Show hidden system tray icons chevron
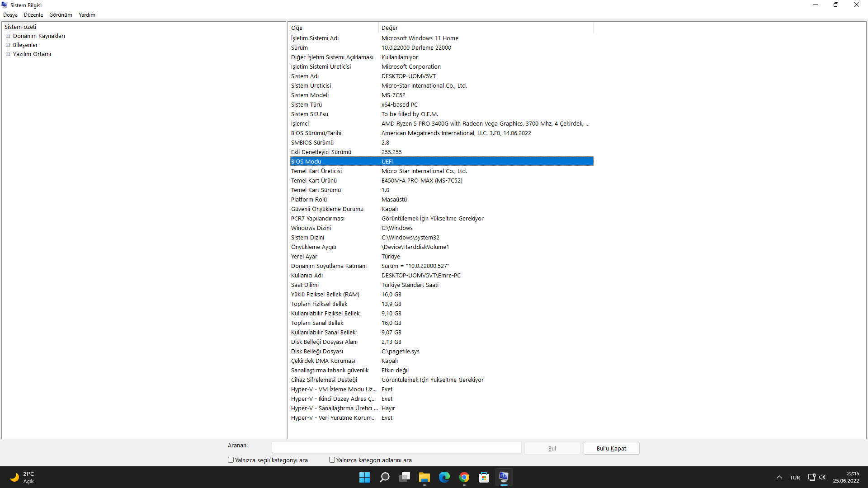 click(779, 477)
